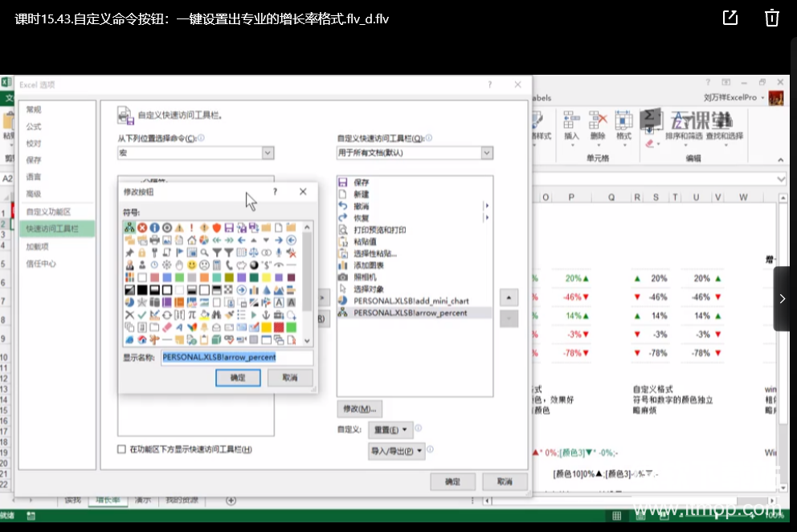Pick the smiley face symbol icon

[193, 264]
